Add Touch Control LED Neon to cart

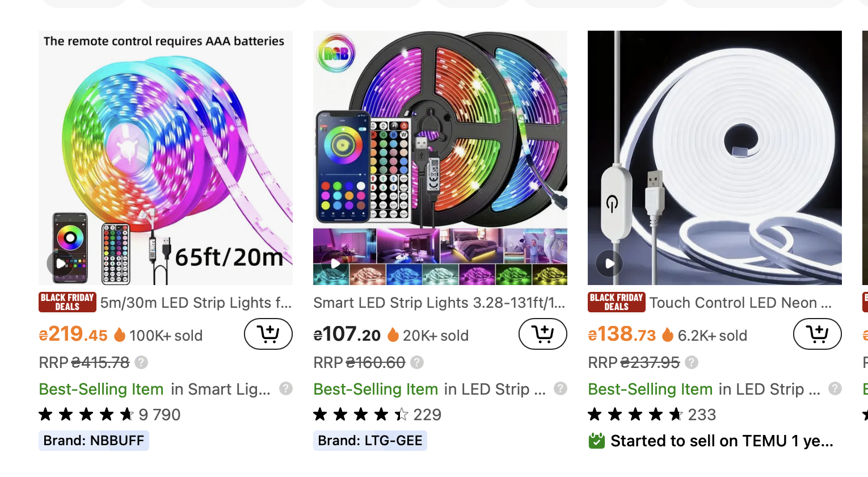point(817,334)
